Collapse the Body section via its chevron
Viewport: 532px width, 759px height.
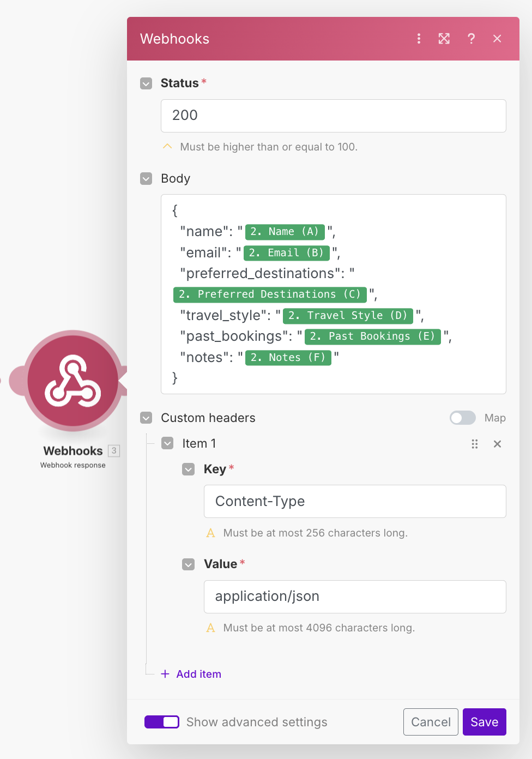(146, 179)
